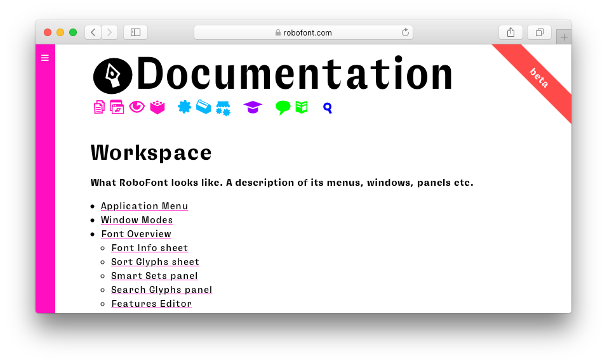The image size is (607, 364).
Task: Toggle Safari's sidebar button
Action: (x=135, y=32)
